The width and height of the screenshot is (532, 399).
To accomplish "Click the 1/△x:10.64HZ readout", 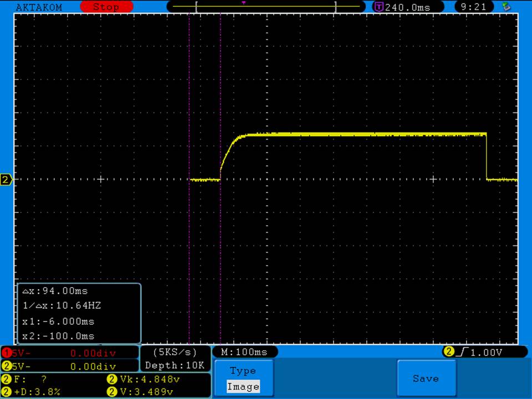I will (62, 305).
